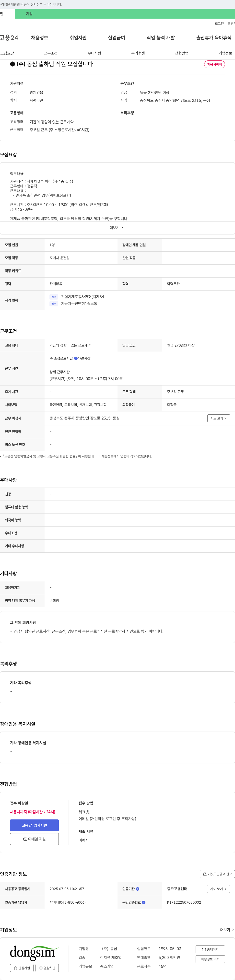Click the 주 소정근로시간 help icon
Image resolution: width=235 pixels, height=980 pixels.
point(76,358)
